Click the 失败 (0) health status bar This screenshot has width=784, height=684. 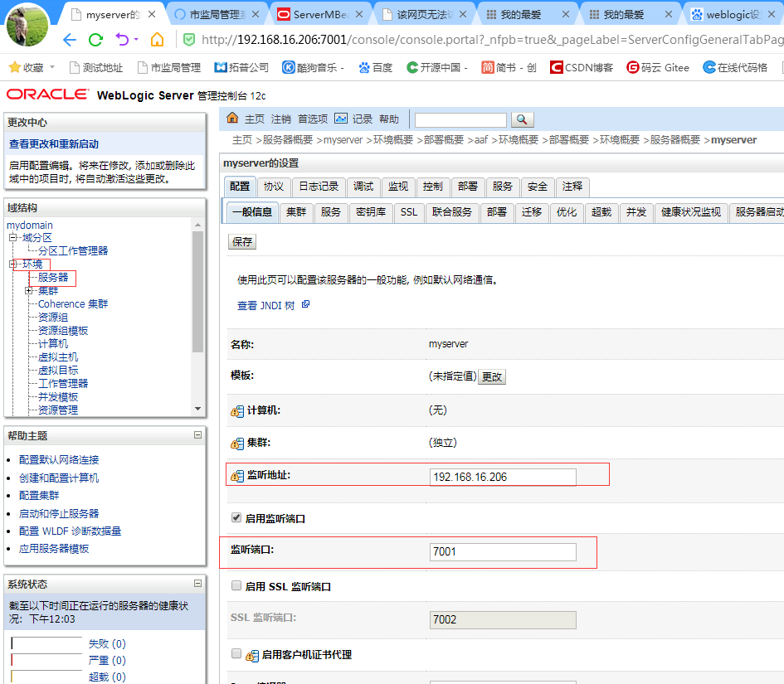tap(106, 643)
